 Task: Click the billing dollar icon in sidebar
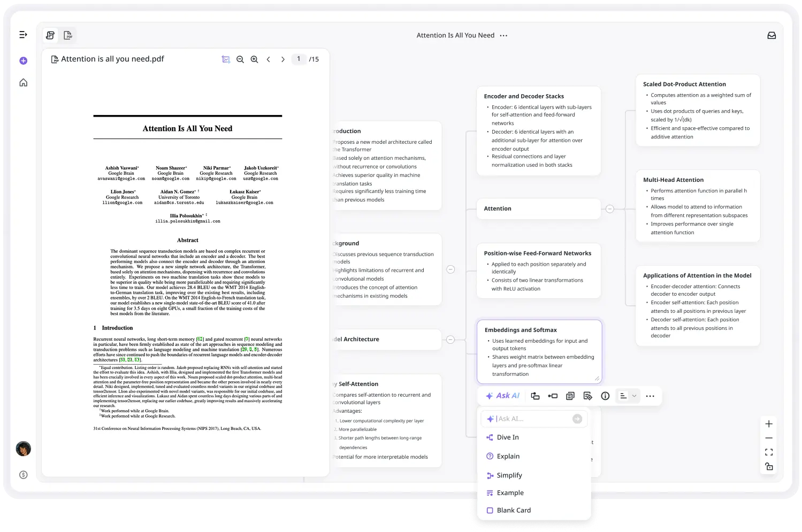point(23,475)
